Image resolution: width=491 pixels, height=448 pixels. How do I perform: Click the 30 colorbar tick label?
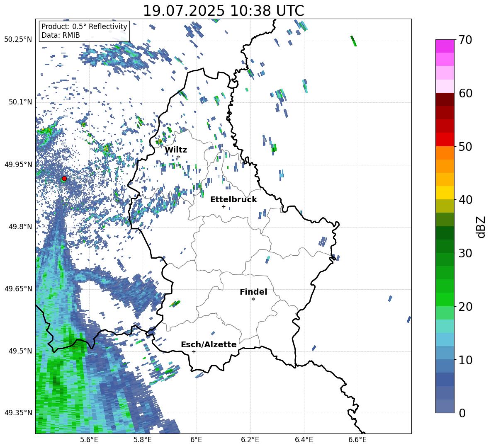(x=465, y=253)
